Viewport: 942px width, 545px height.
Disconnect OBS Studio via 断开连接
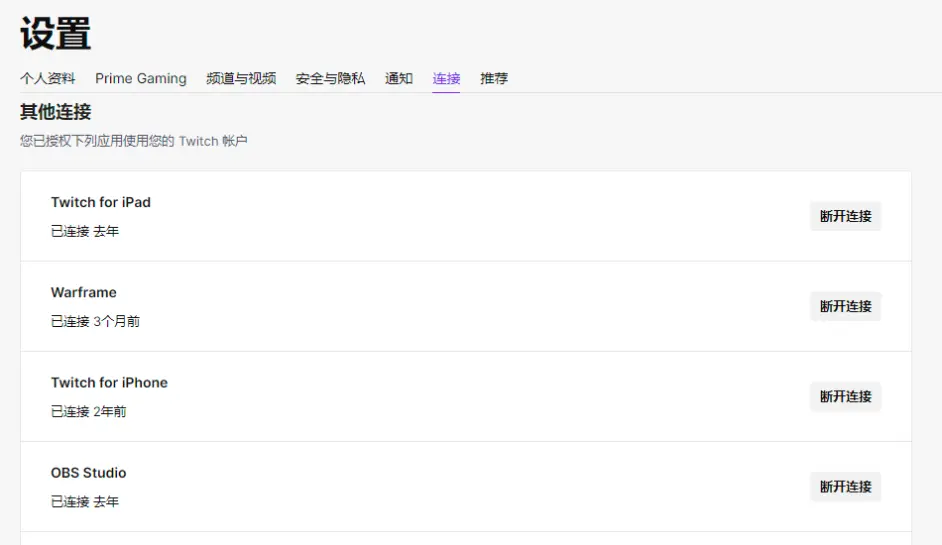[845, 486]
